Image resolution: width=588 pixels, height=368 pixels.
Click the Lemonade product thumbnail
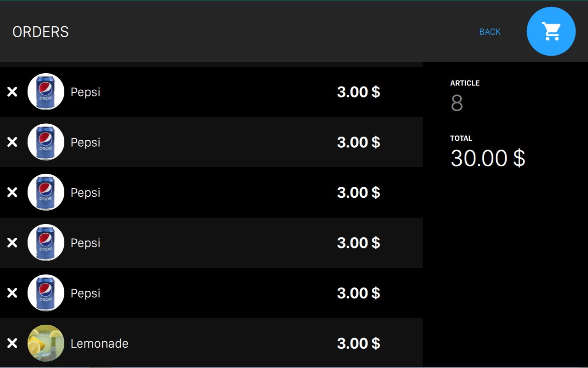[46, 343]
